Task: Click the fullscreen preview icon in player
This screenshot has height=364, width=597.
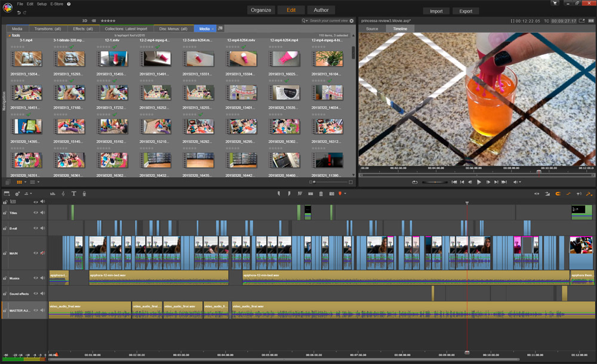Action: (581, 21)
